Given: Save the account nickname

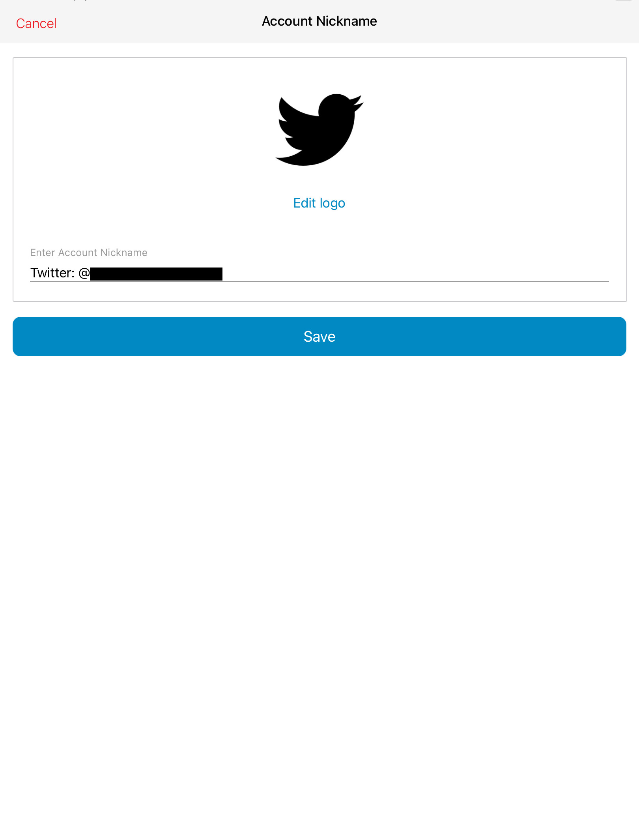Looking at the screenshot, I should (319, 337).
